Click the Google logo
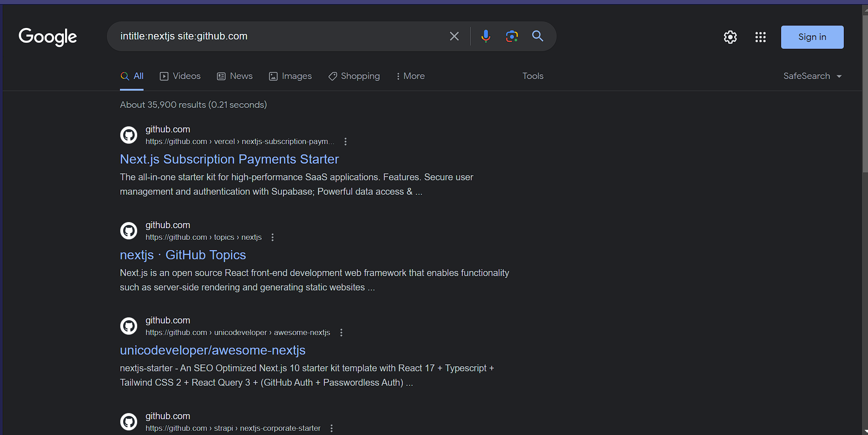 pyautogui.click(x=48, y=37)
